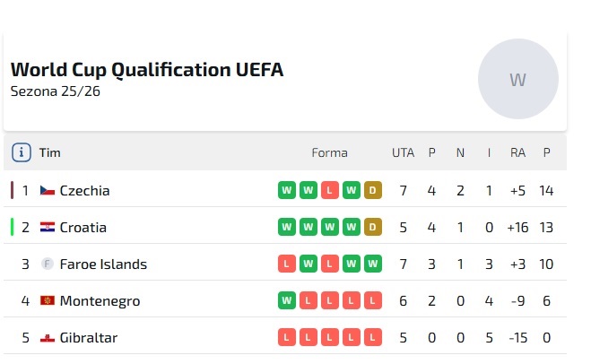Open the Czechia team link
The image size is (591, 364).
[x=84, y=190]
